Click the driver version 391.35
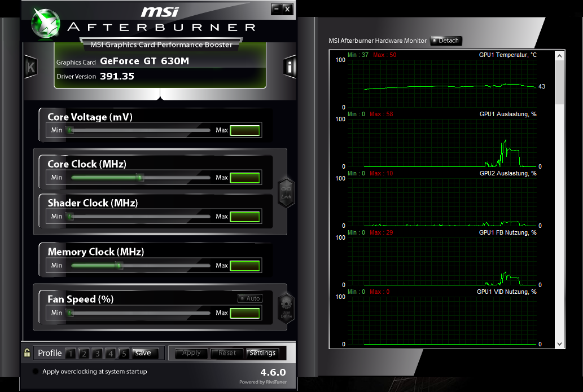This screenshot has width=583, height=392. pyautogui.click(x=117, y=76)
